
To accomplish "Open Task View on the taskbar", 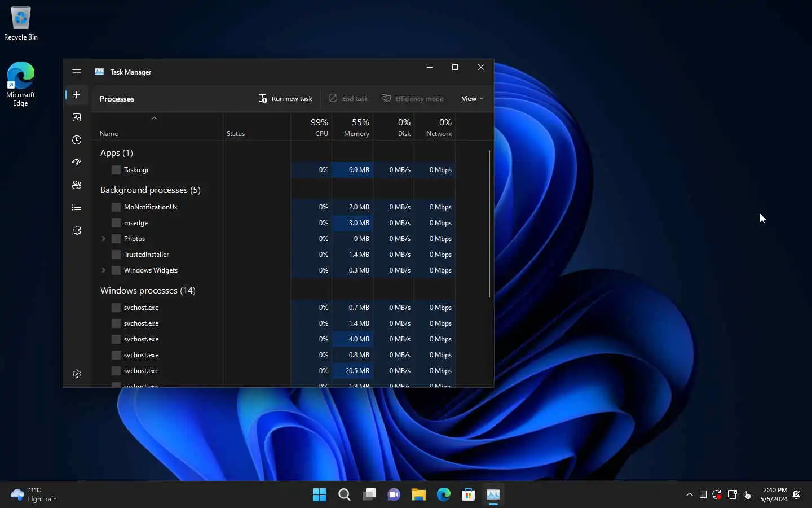I will pos(369,495).
